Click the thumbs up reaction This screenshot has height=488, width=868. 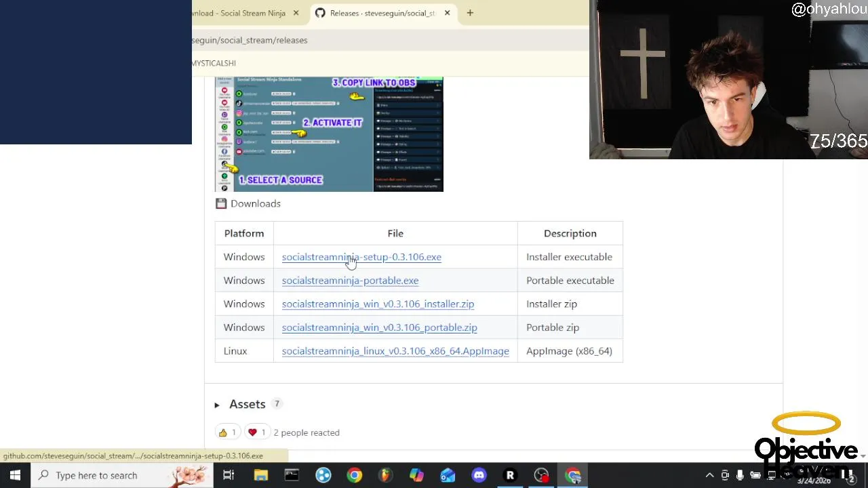[227, 432]
